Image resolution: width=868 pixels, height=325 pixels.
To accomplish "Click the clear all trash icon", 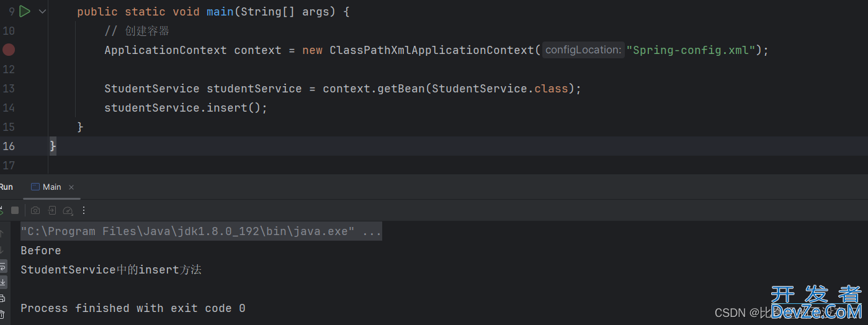I will tap(2, 314).
